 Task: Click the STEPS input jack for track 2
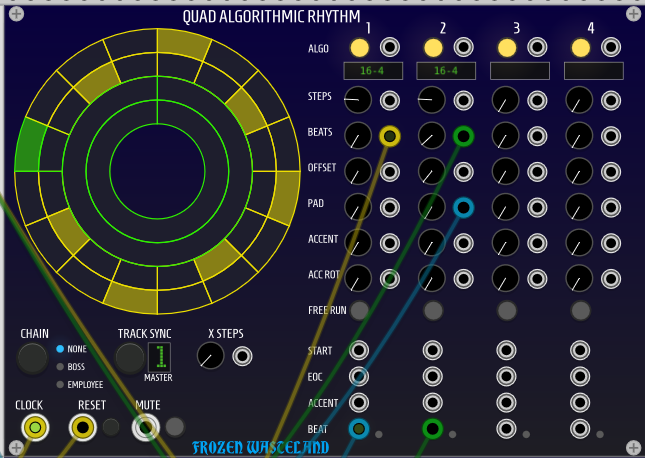coord(464,100)
